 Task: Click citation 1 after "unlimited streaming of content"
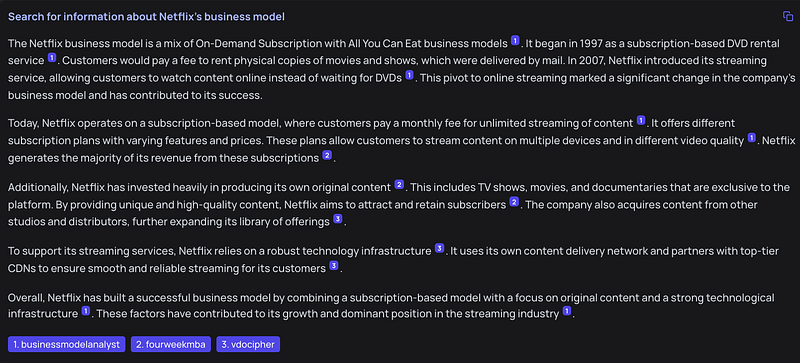(641, 120)
